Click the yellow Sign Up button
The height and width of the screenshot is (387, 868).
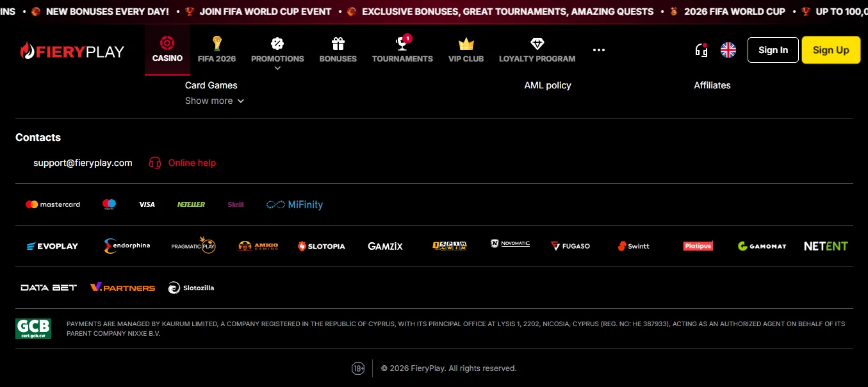coord(831,50)
